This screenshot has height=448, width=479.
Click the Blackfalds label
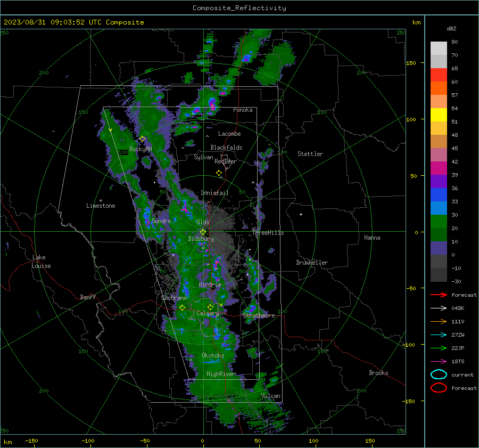click(226, 148)
